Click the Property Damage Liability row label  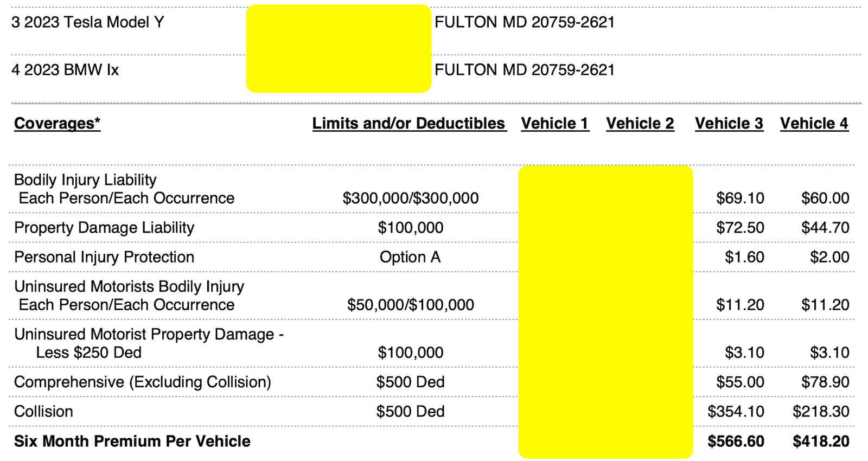[104, 228]
